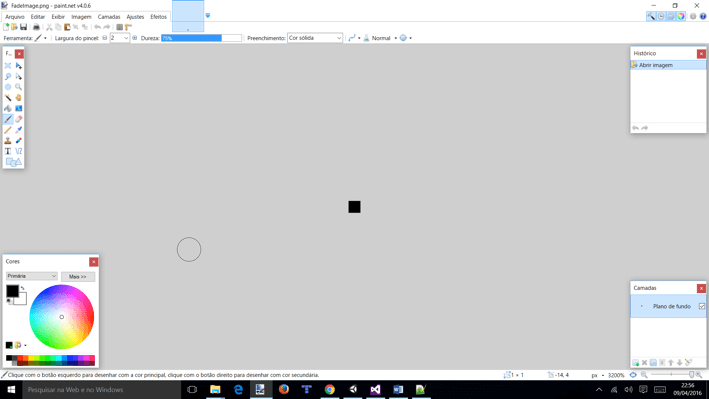Increase brush width with the plus button
709x399 pixels.
tap(134, 38)
